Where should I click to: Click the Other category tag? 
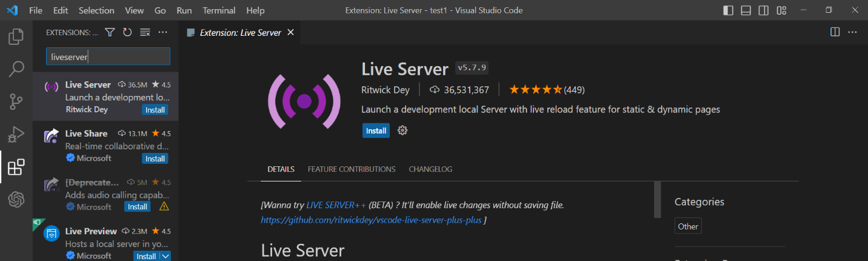[x=688, y=226]
